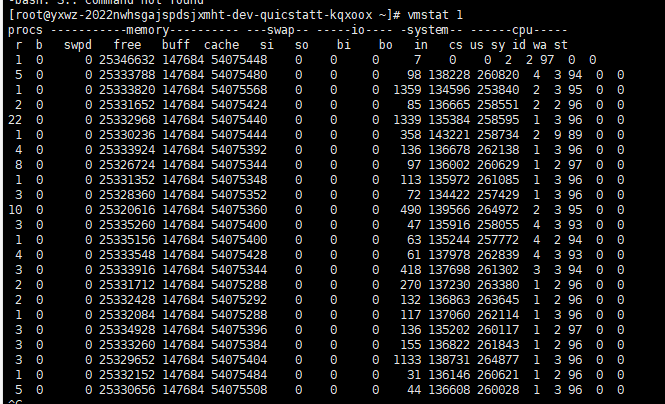Click free memory value 25329652
Image resolution: width=665 pixels, height=404 pixels.
127,360
